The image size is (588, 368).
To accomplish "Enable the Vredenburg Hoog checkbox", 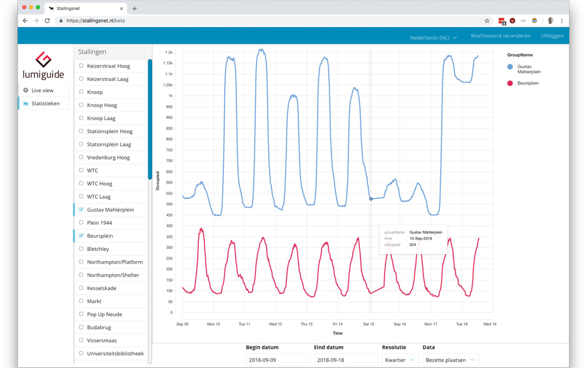I will click(81, 157).
